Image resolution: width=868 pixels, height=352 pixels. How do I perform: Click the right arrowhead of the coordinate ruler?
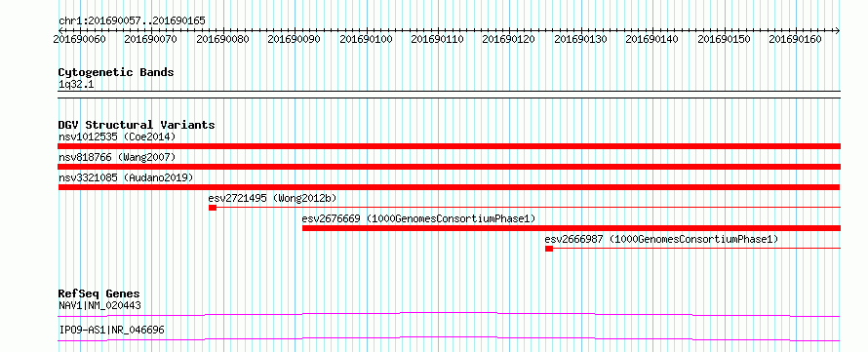coord(837,30)
